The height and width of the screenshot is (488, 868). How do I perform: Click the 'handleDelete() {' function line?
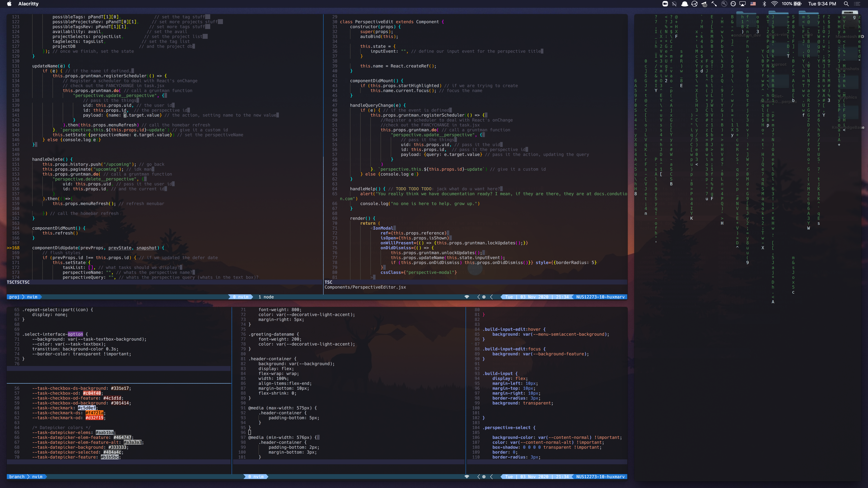(x=52, y=159)
